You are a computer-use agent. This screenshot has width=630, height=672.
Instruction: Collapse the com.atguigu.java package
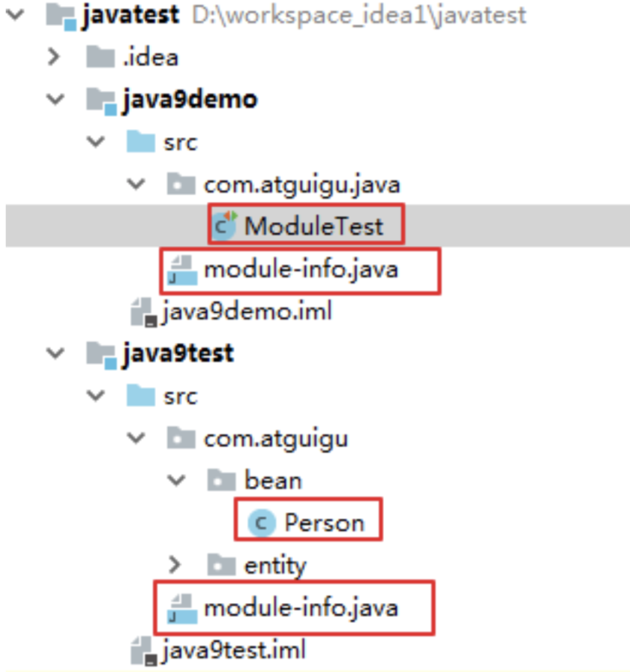pos(136,184)
